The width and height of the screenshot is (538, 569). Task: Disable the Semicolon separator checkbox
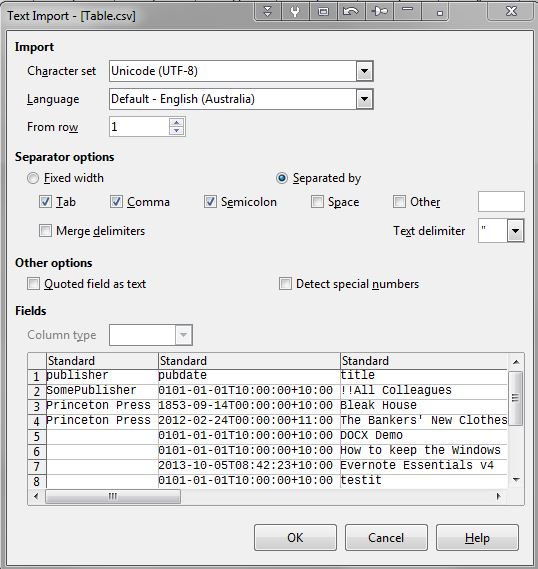click(210, 202)
